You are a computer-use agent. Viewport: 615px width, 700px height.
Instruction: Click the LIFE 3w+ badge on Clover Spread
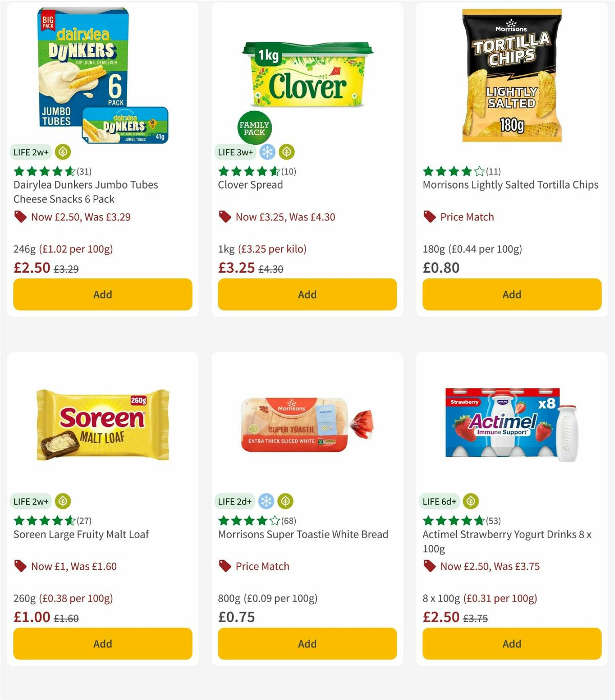click(235, 152)
